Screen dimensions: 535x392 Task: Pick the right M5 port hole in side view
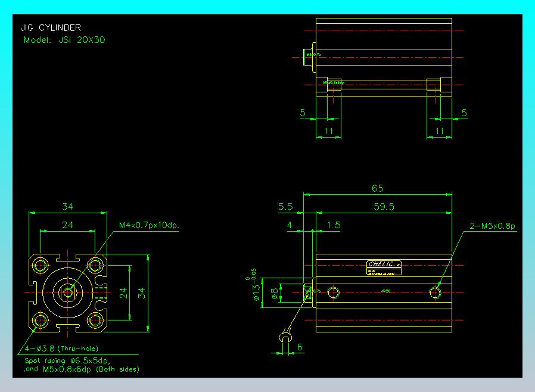(436, 293)
